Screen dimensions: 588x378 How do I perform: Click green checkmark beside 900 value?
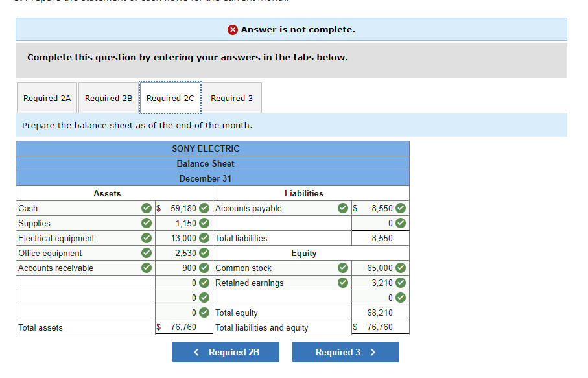click(x=204, y=268)
